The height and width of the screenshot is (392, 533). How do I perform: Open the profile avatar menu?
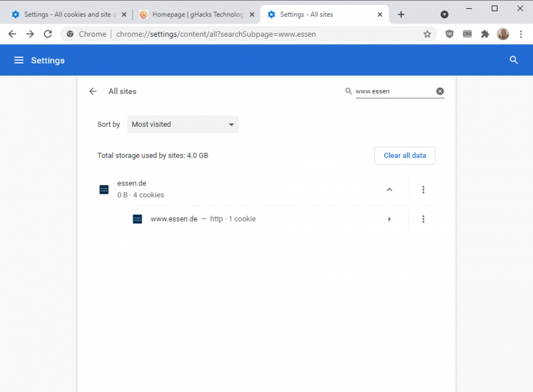tap(503, 34)
